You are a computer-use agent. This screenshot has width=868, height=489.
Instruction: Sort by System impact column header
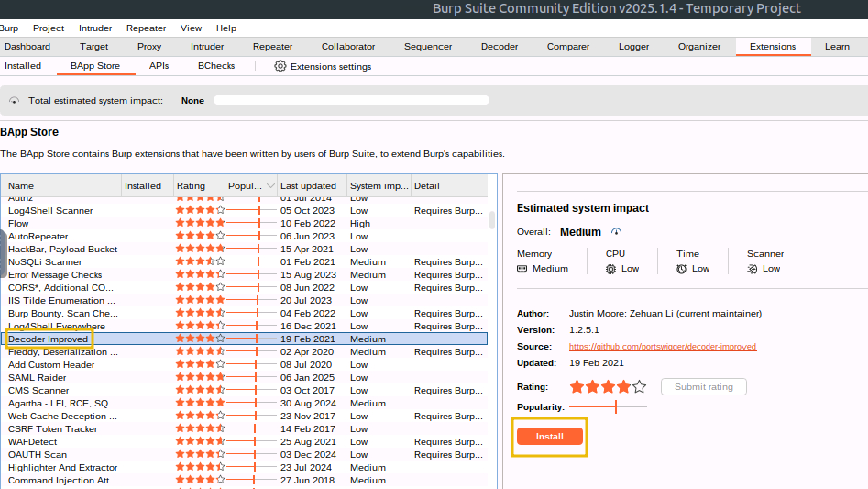pos(379,186)
